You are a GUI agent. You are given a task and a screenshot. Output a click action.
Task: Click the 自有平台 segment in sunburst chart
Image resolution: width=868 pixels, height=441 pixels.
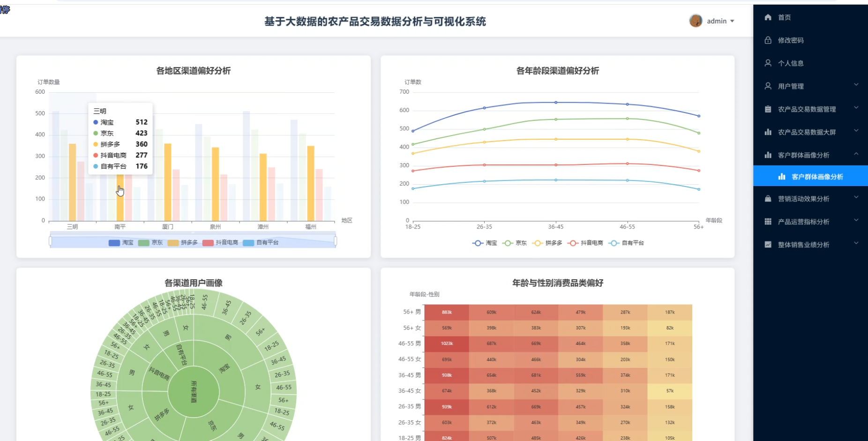(x=181, y=355)
